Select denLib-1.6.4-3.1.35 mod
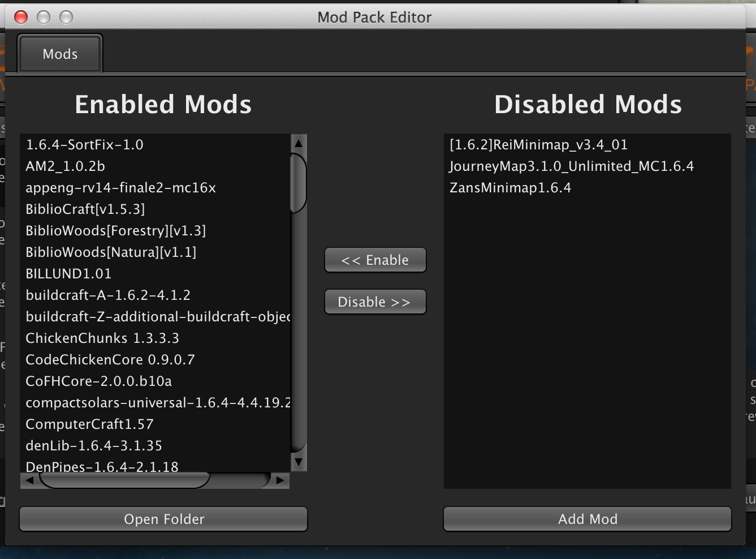Image resolution: width=756 pixels, height=559 pixels. [155, 446]
